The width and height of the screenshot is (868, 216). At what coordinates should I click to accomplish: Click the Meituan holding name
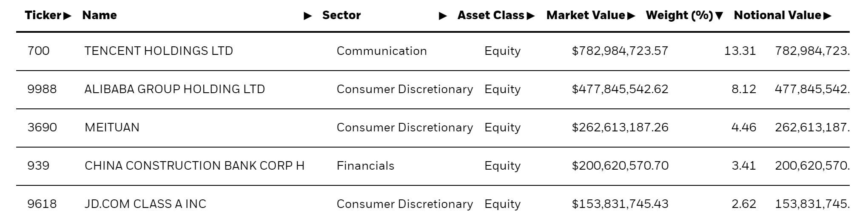(x=112, y=128)
